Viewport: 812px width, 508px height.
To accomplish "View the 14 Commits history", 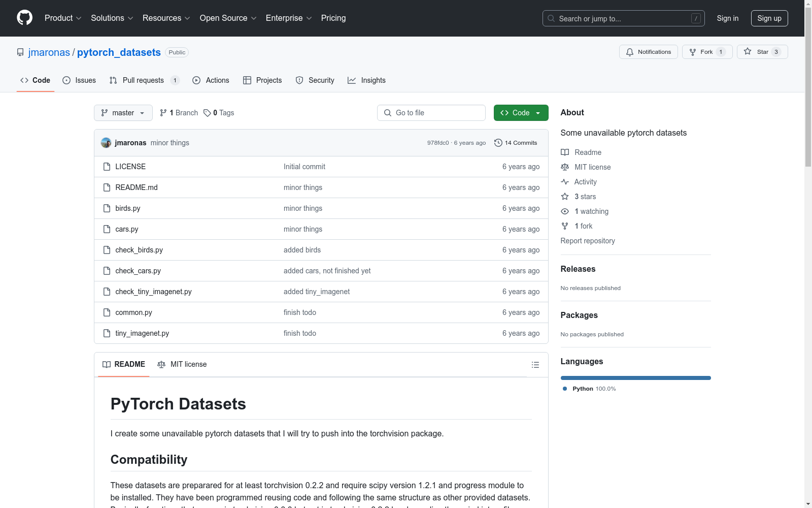I will 516,143.
